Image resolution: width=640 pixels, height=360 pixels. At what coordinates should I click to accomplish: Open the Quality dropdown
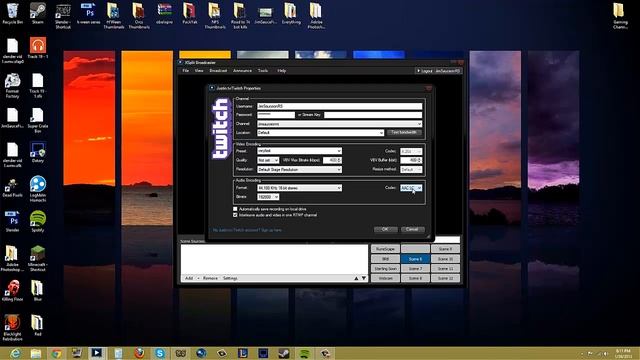268,160
